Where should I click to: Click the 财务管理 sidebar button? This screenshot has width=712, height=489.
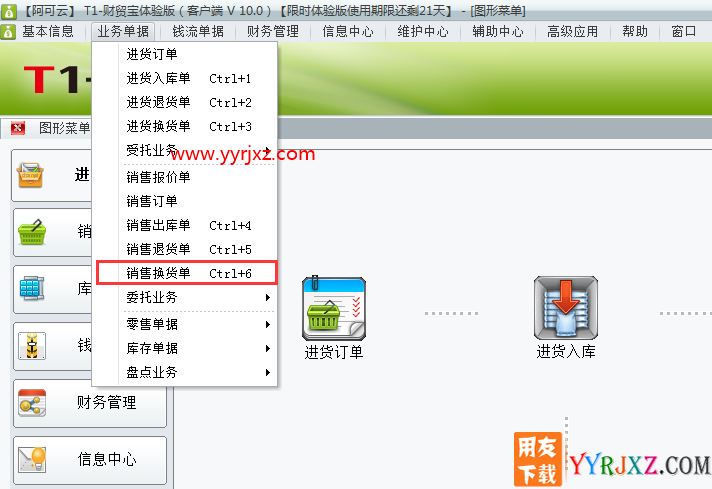(90, 403)
